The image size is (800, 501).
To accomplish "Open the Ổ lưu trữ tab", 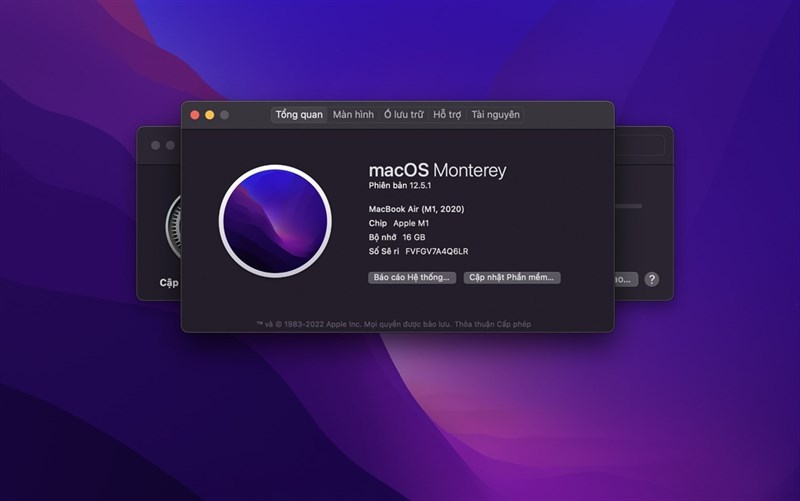I will pyautogui.click(x=404, y=115).
